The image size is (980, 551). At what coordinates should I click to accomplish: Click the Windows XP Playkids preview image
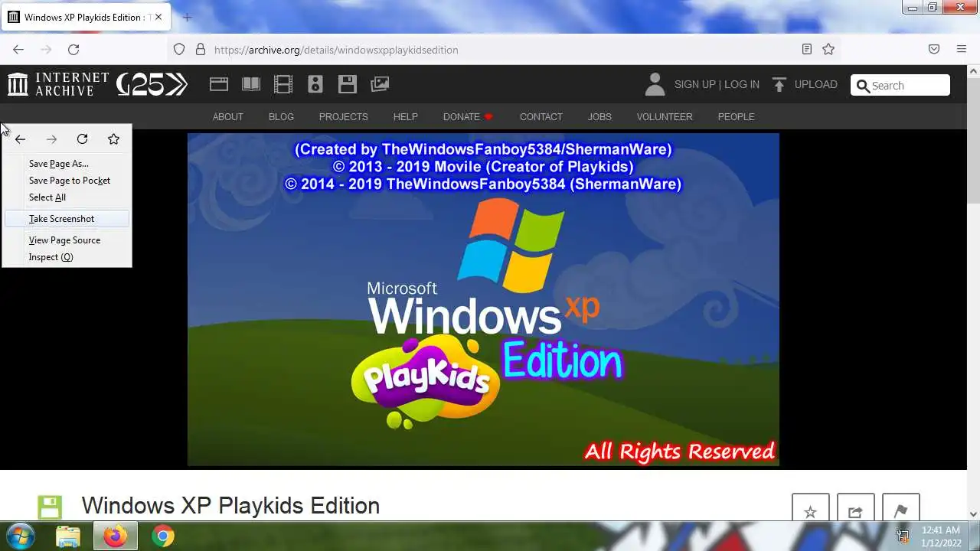pyautogui.click(x=483, y=299)
